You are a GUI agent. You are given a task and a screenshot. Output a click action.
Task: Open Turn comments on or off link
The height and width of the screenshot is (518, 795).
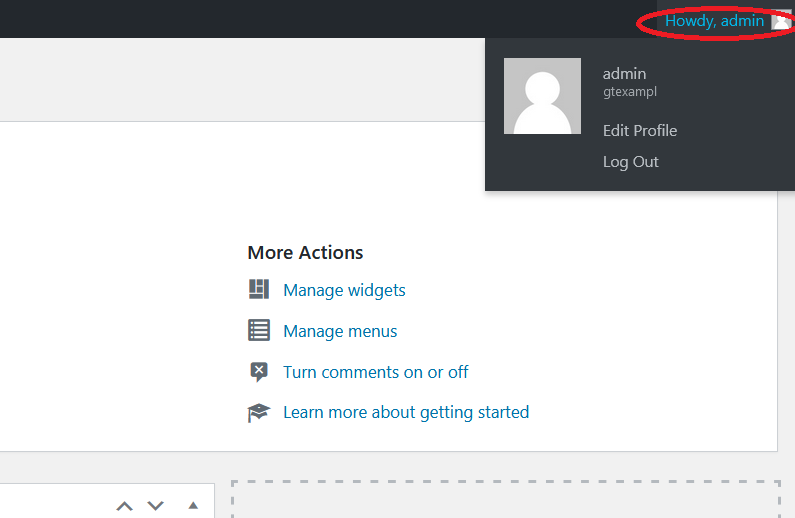tap(376, 372)
